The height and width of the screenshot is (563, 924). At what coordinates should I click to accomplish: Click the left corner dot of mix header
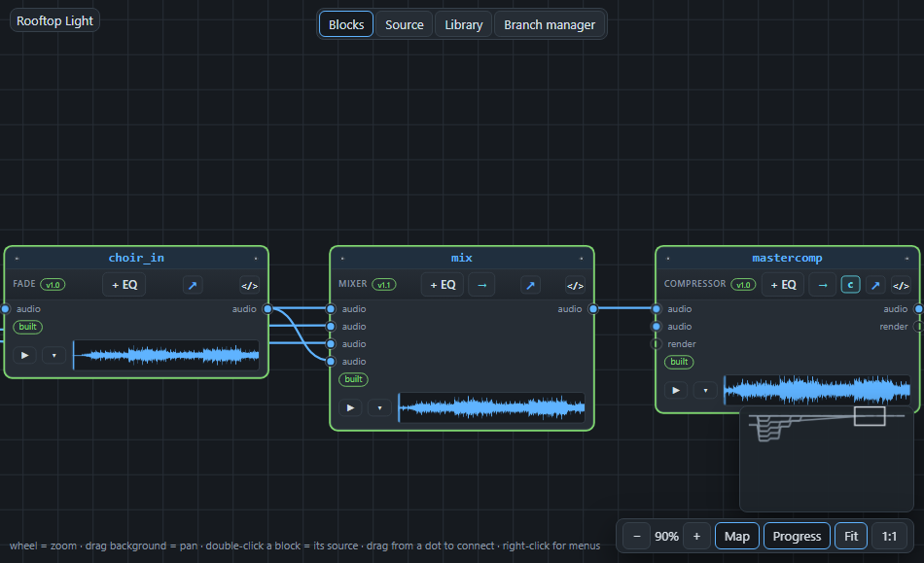point(342,259)
